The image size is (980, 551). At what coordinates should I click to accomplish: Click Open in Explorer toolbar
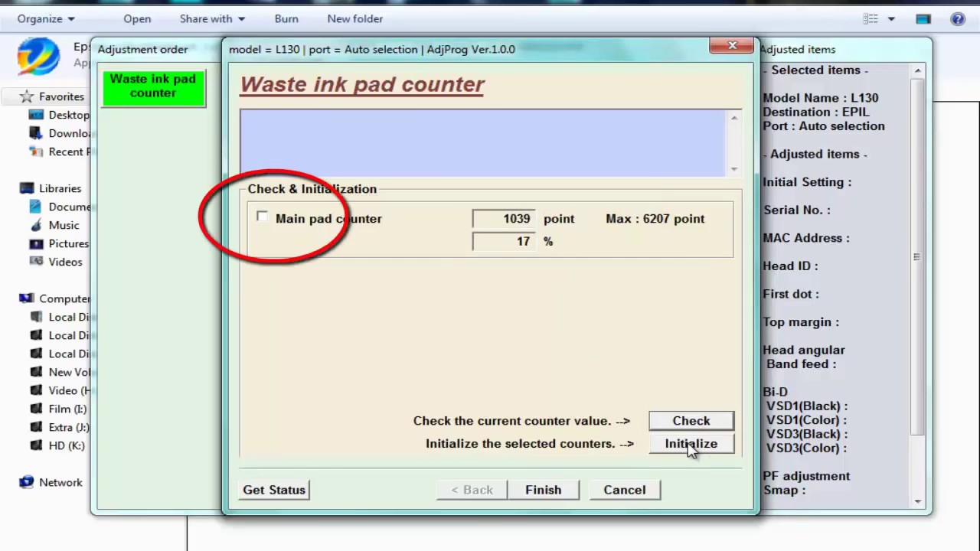(x=137, y=18)
